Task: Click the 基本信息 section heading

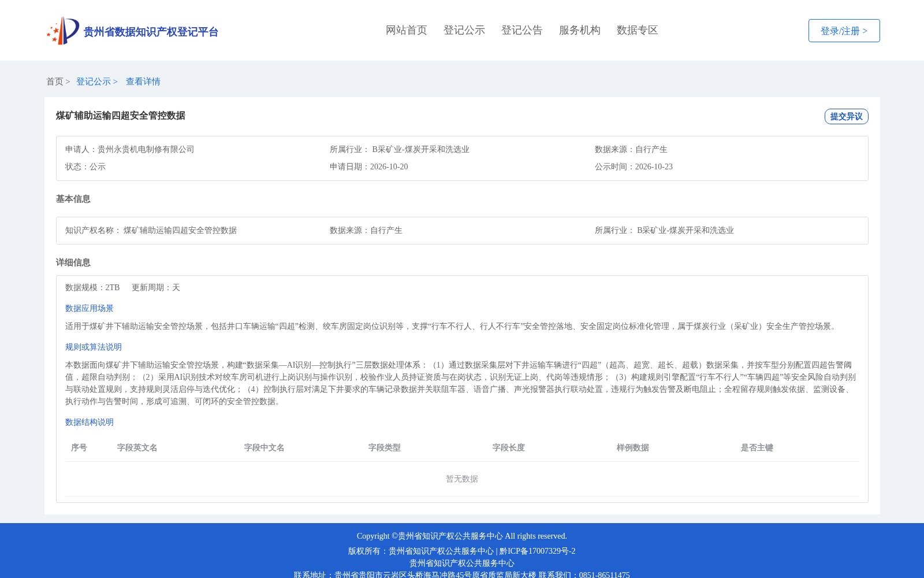Action: (73, 199)
